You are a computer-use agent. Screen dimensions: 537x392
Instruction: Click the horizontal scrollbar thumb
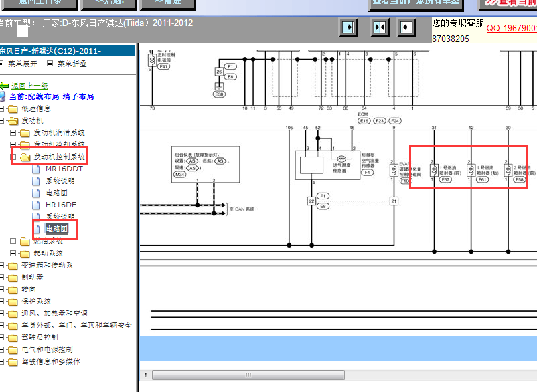click(248, 375)
